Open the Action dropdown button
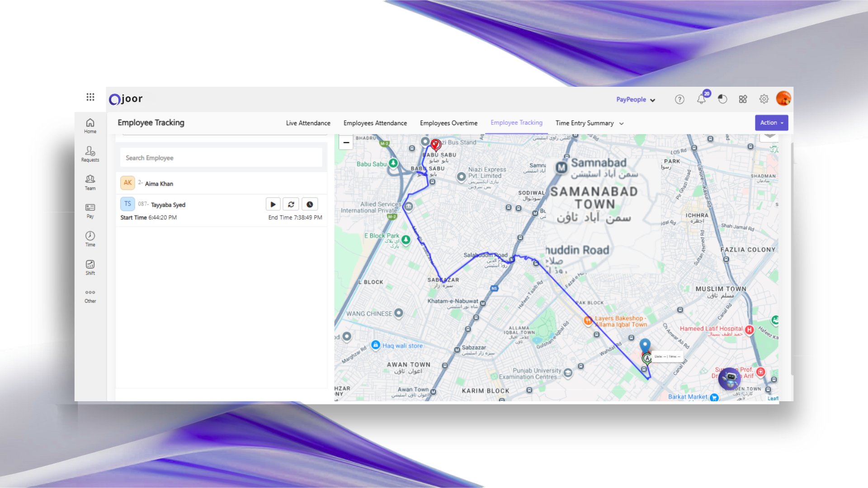Screen dimensions: 868x488 pos(771,122)
